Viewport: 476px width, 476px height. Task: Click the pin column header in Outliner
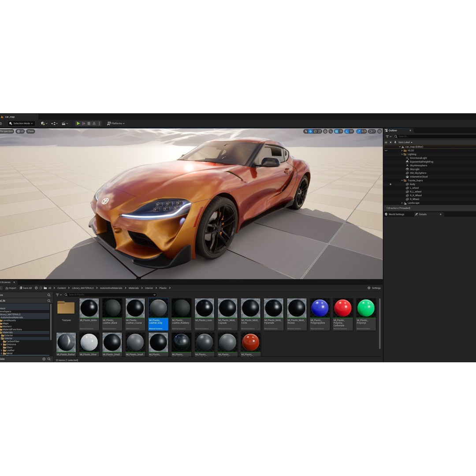point(395,142)
